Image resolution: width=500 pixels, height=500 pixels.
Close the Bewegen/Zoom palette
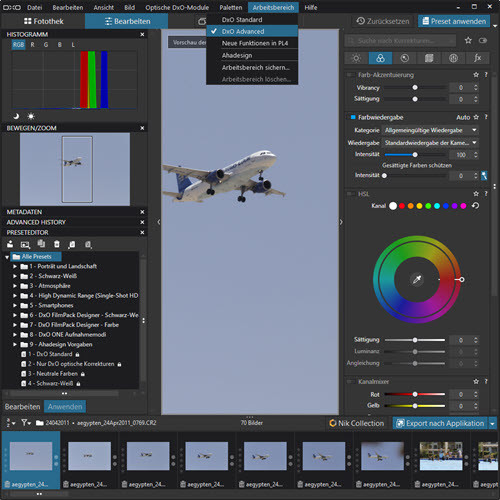click(142, 128)
